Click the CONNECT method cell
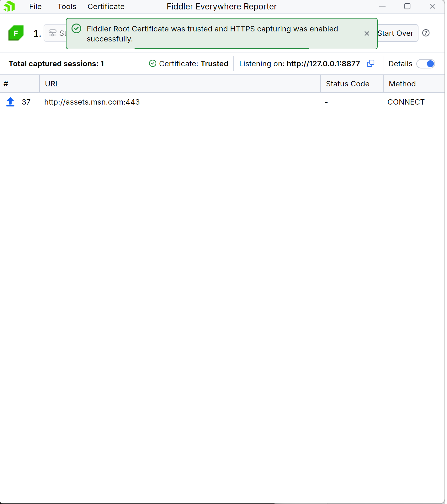The width and height of the screenshot is (447, 504). point(406,102)
